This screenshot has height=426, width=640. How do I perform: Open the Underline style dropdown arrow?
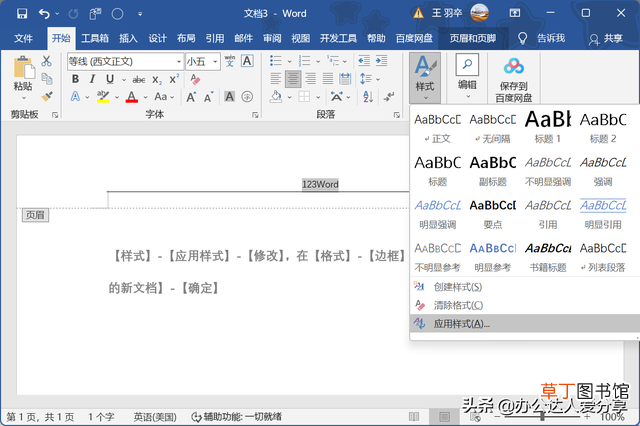click(124, 80)
